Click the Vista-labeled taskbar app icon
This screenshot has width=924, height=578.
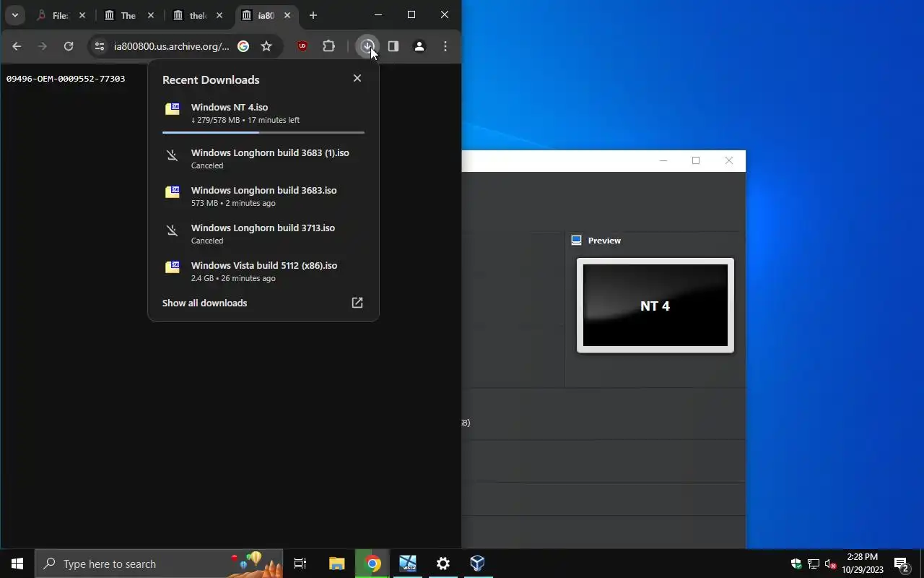tap(408, 564)
